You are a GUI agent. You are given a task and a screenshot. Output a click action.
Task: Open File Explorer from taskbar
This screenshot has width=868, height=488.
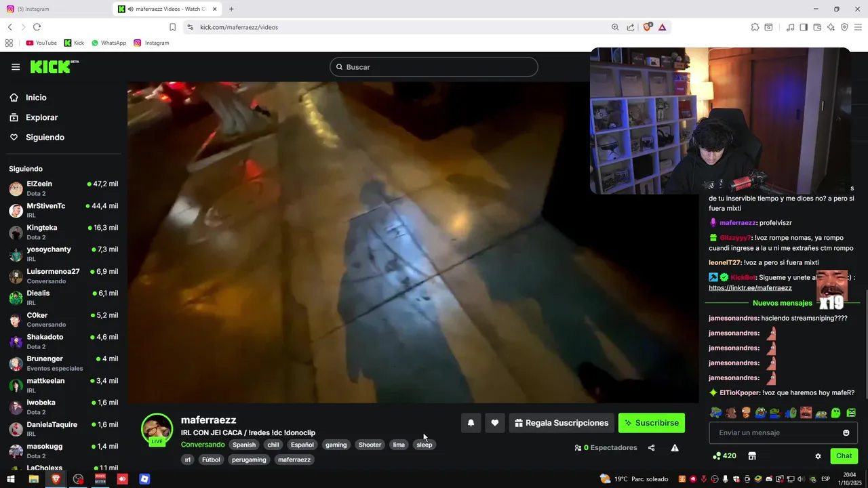click(x=33, y=479)
